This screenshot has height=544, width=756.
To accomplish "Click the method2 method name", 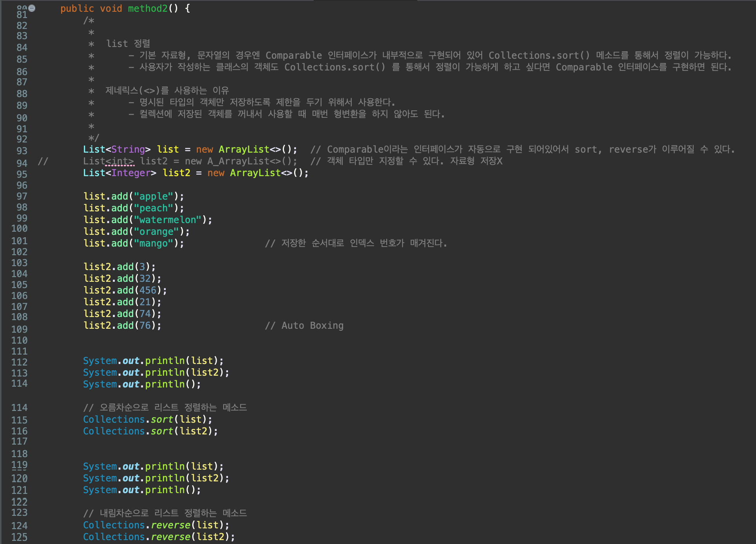I will tap(148, 8).
